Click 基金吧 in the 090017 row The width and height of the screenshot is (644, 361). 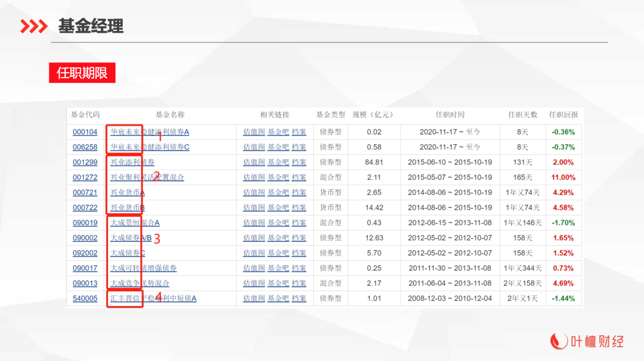(x=278, y=269)
